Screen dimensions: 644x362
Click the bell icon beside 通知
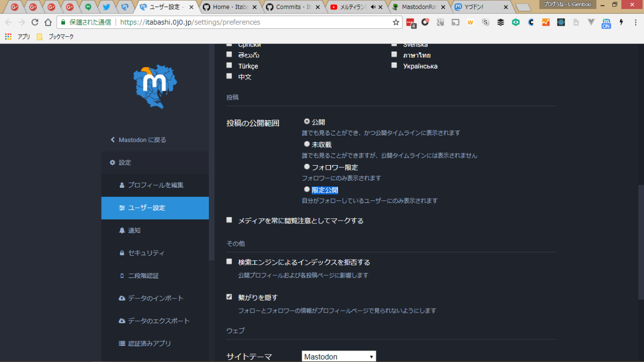[122, 231]
